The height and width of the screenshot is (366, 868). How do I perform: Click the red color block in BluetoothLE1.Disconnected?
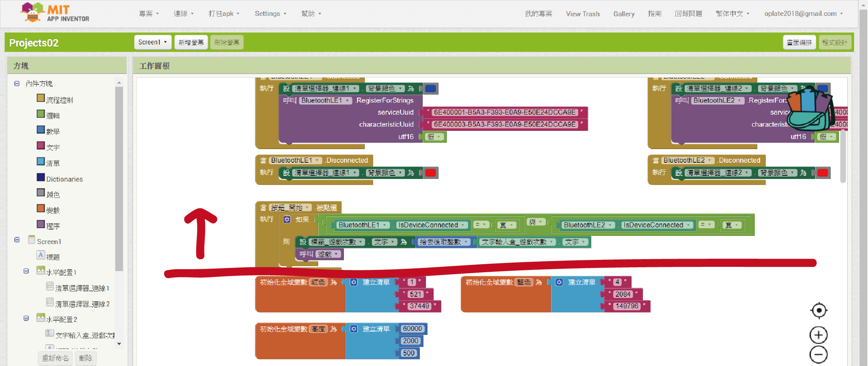(x=430, y=173)
